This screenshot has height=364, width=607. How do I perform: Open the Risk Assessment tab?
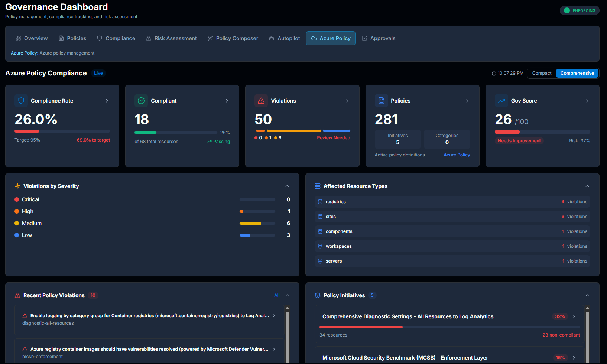[171, 38]
